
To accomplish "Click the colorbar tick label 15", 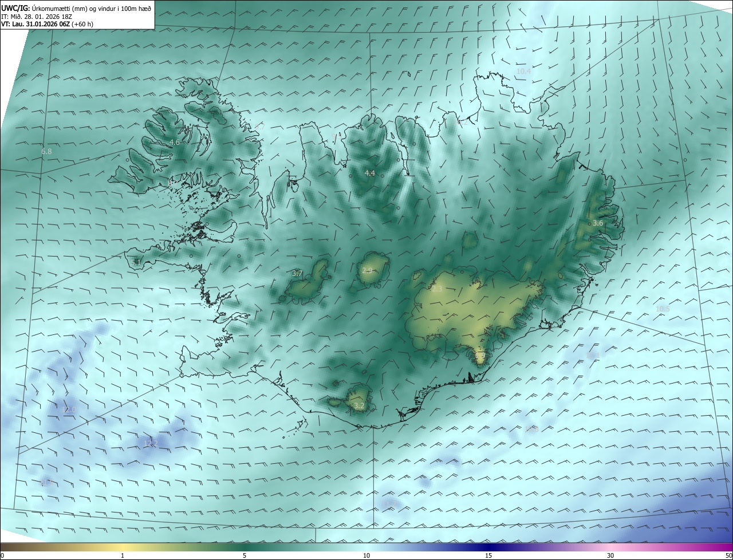I will (x=488, y=555).
